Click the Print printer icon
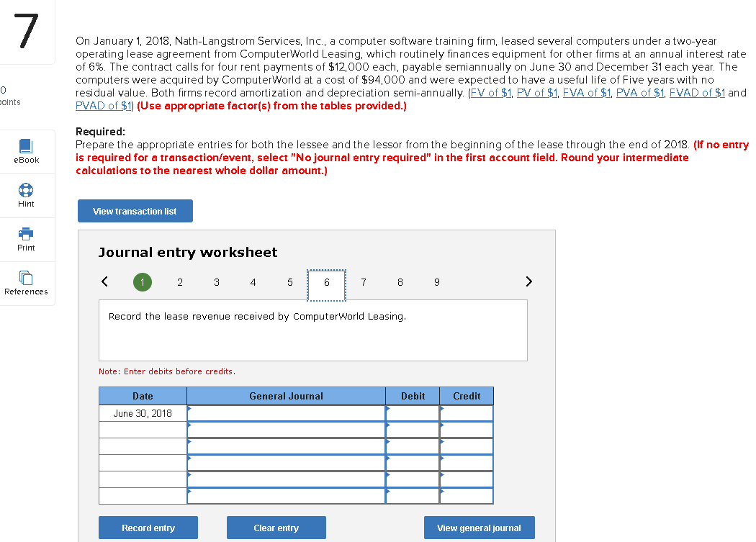The image size is (756, 542). (x=26, y=234)
